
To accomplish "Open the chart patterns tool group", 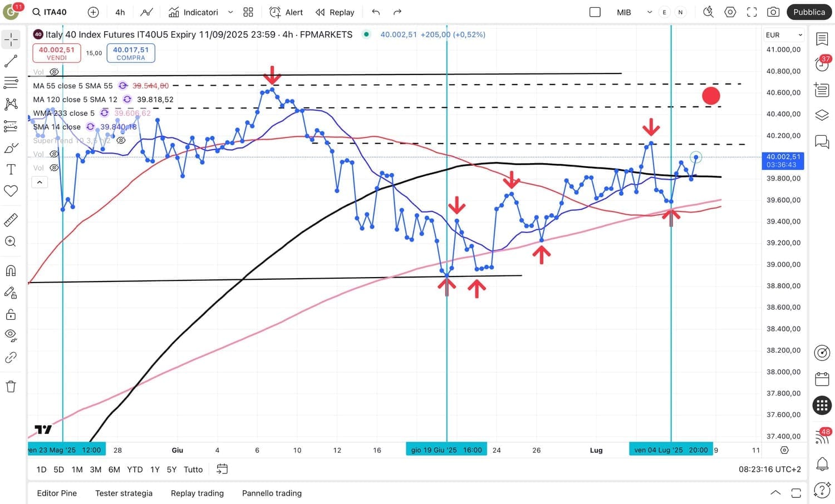I will pyautogui.click(x=11, y=105).
